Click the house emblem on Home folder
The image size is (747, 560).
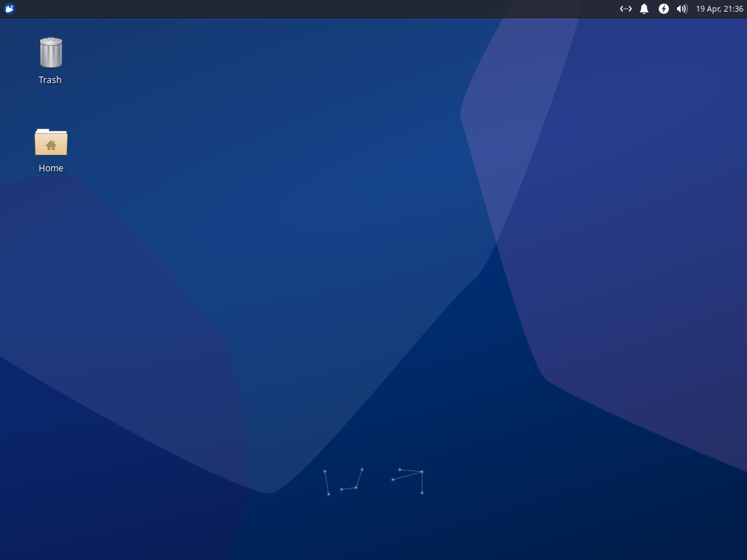click(51, 145)
